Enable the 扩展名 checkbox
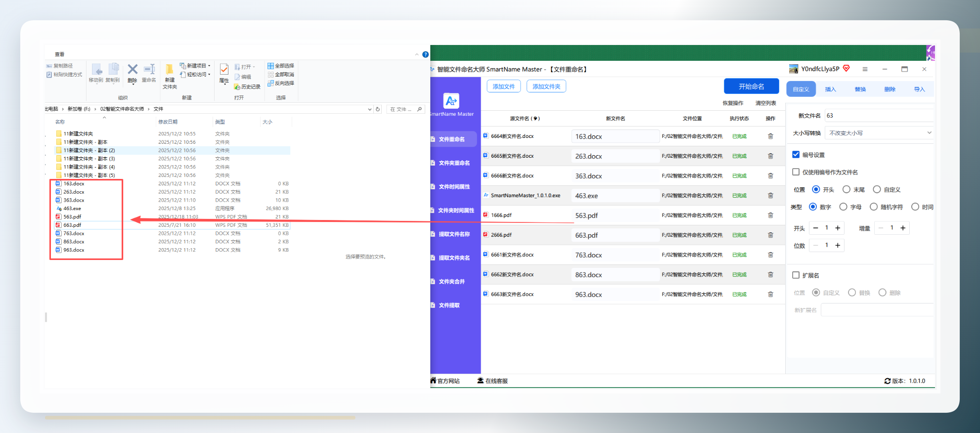This screenshot has height=433, width=980. (796, 275)
